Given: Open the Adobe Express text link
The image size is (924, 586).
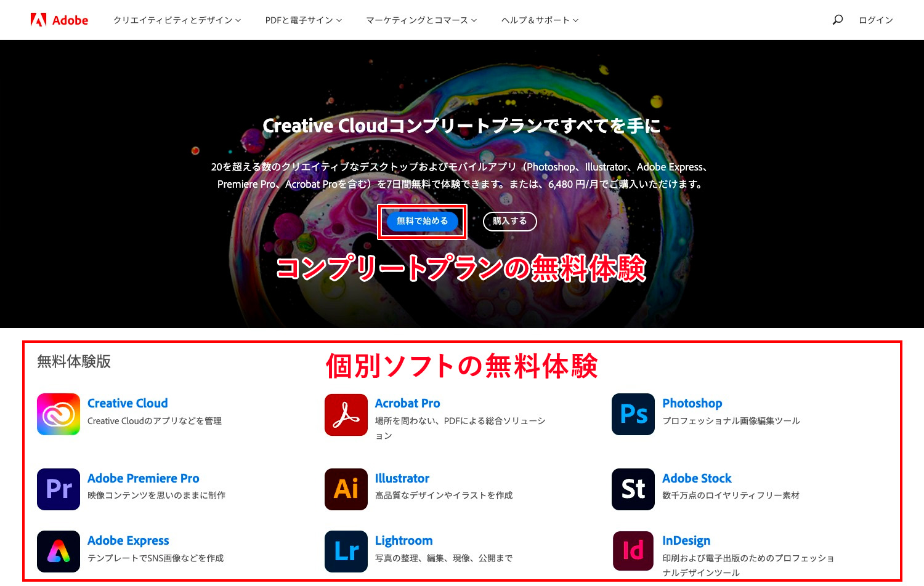Looking at the screenshot, I should tap(128, 540).
